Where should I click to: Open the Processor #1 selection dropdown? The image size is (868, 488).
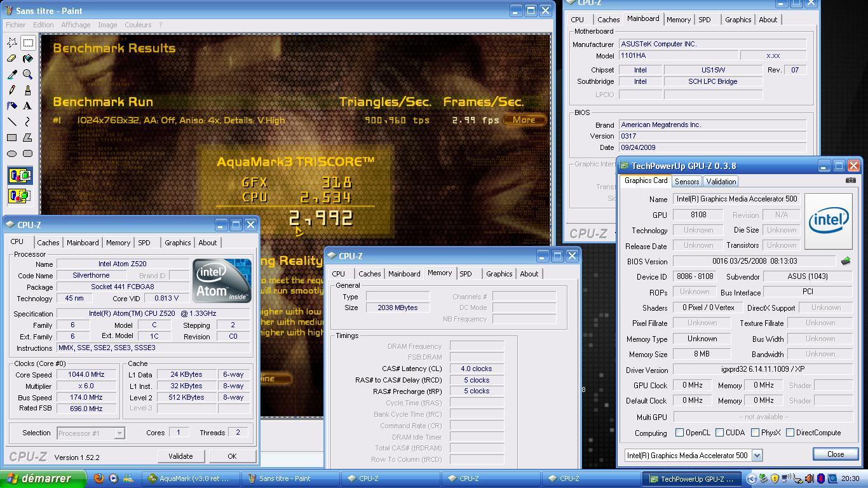[x=119, y=433]
